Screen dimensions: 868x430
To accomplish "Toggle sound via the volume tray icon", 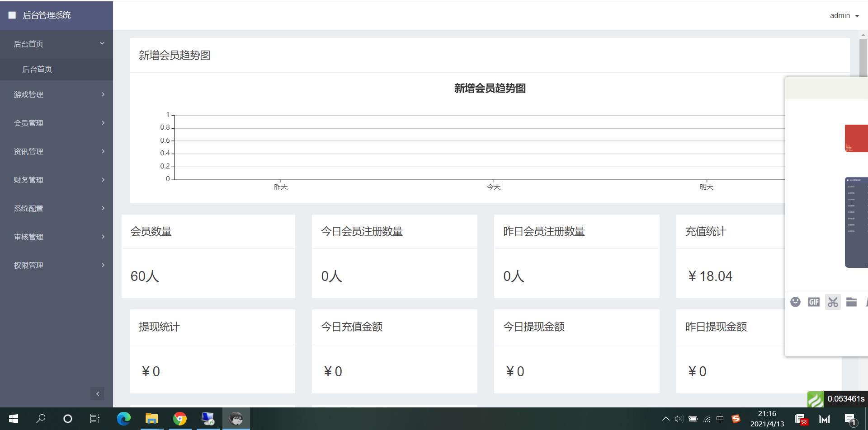I will click(679, 419).
